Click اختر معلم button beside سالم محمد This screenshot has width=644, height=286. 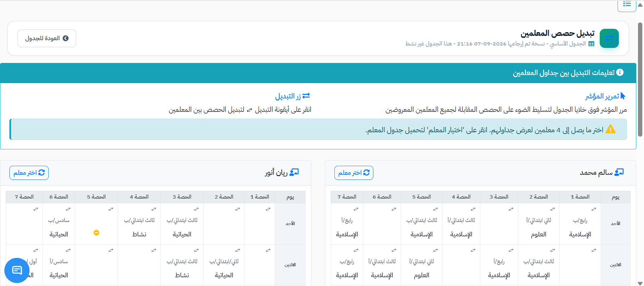[354, 173]
